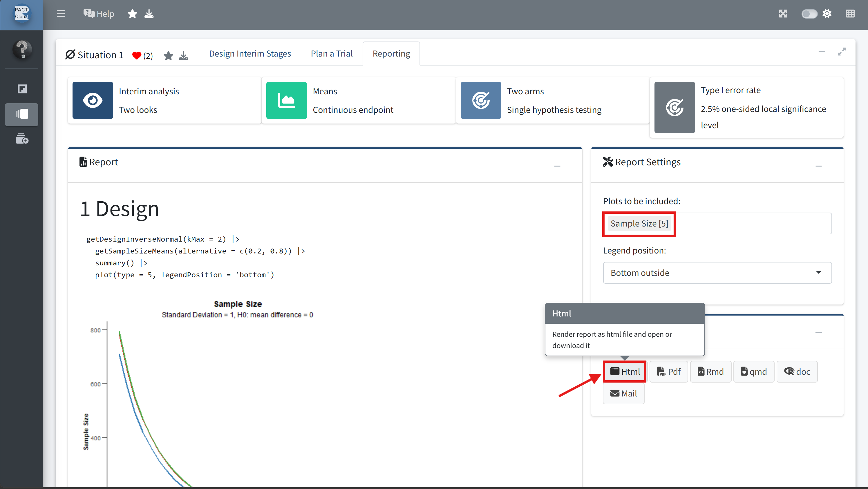Image resolution: width=868 pixels, height=489 pixels.
Task: Click the '1 Design' report heading
Action: tap(119, 209)
